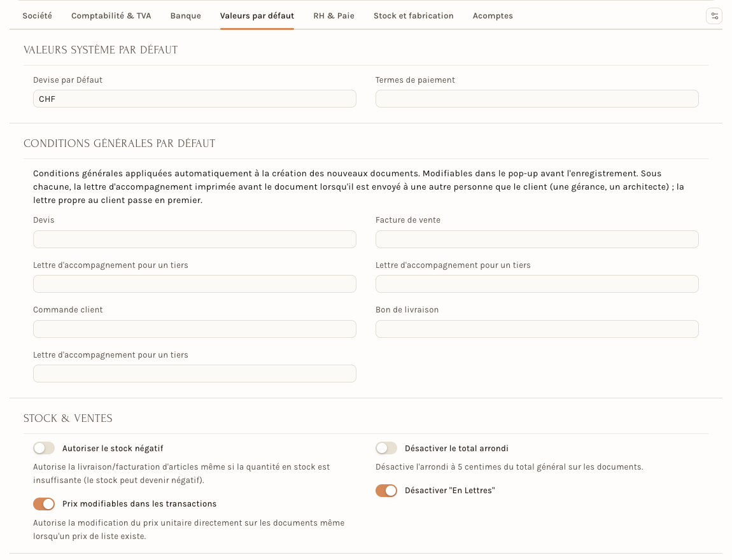Open the Comptabilité & TVA tab
732x560 pixels.
[111, 16]
